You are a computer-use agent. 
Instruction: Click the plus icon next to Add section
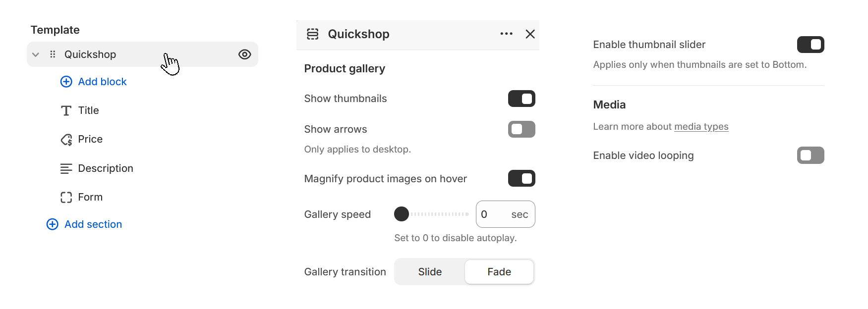click(x=53, y=224)
